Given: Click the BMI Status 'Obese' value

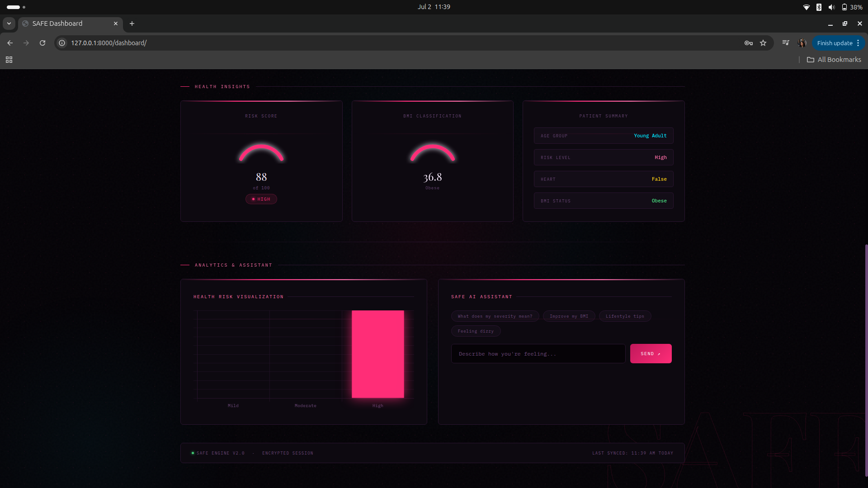Looking at the screenshot, I should pos(659,201).
